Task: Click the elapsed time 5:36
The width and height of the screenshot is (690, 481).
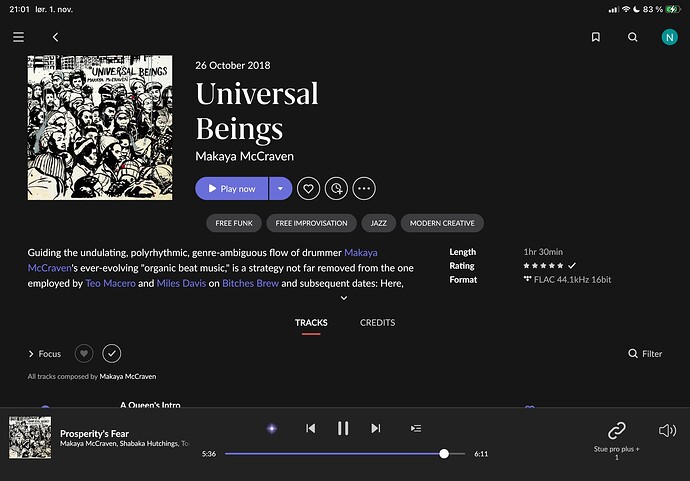Action: pos(209,454)
